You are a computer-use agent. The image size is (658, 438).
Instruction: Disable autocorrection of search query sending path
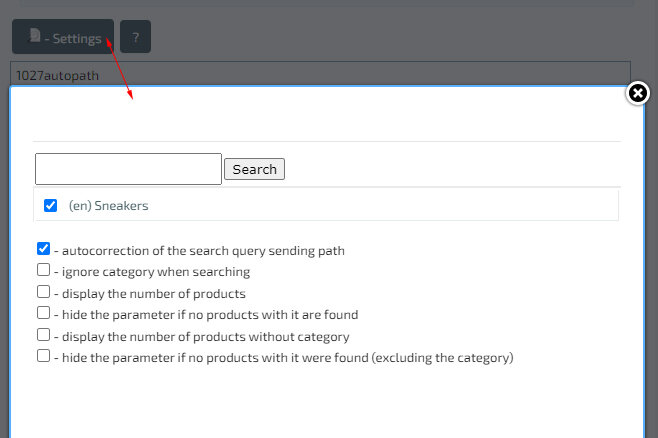(x=43, y=249)
